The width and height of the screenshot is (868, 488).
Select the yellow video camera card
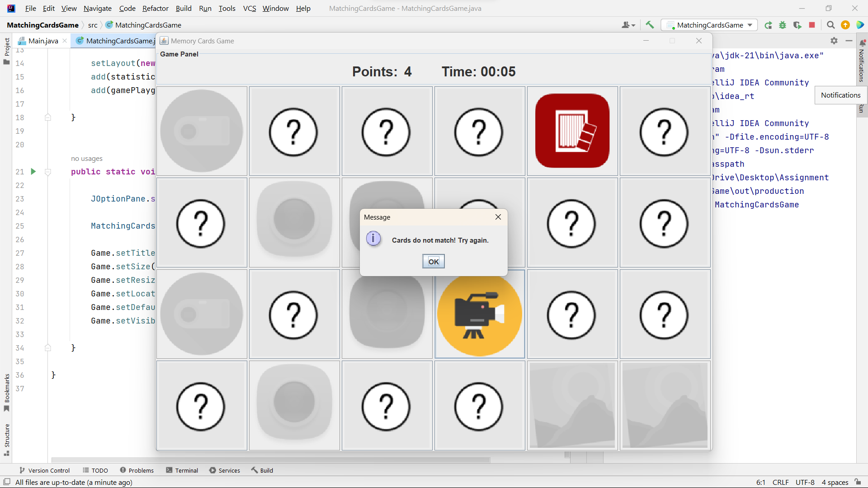point(480,314)
